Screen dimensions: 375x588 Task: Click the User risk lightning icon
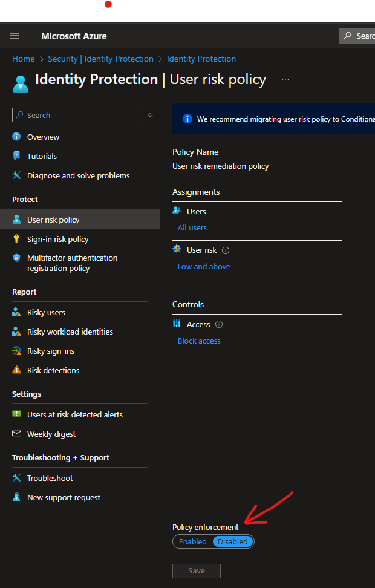[x=177, y=249]
